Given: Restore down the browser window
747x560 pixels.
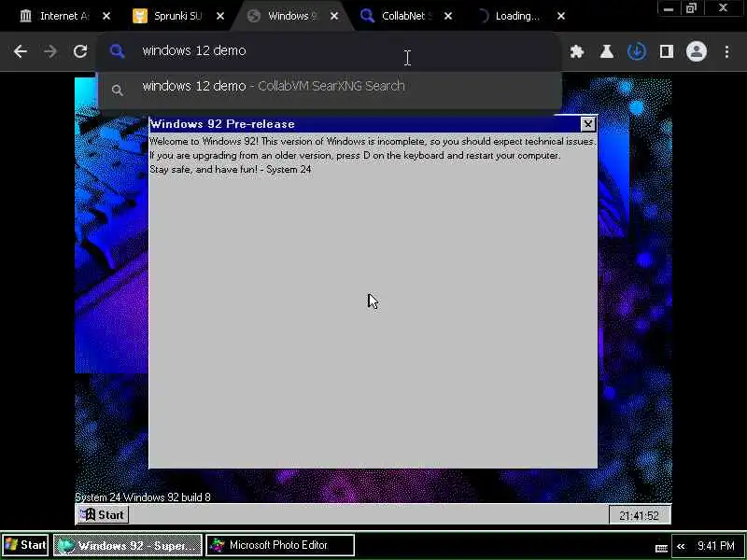Looking at the screenshot, I should coord(691,8).
